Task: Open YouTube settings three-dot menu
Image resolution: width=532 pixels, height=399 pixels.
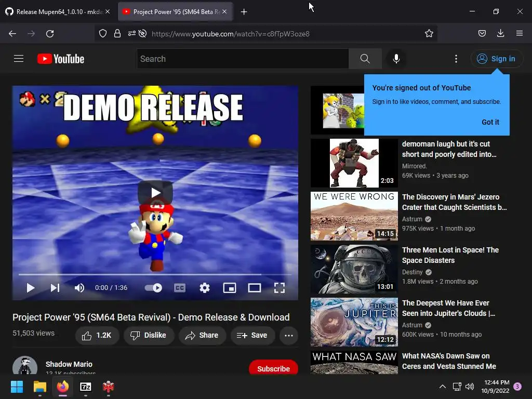Action: tap(456, 59)
